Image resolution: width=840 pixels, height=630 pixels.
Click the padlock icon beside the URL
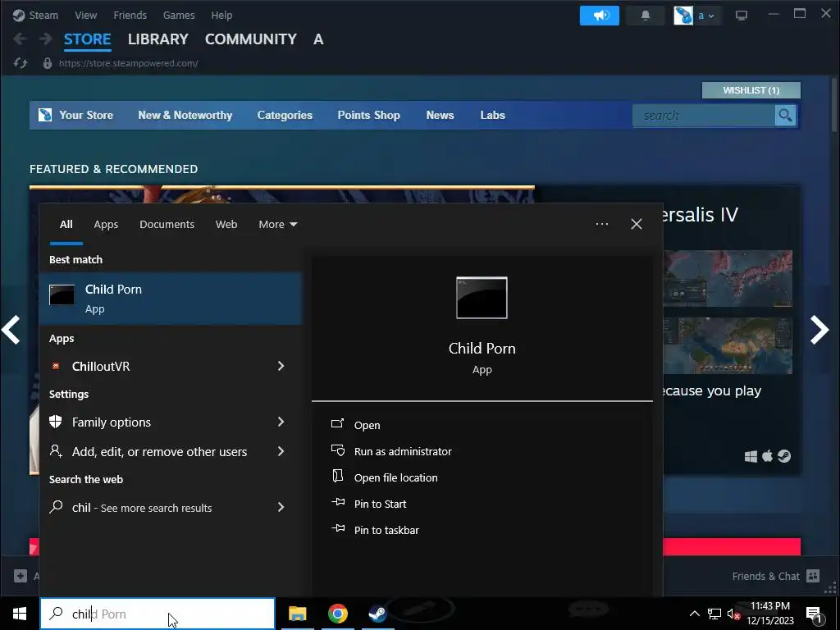tap(47, 63)
